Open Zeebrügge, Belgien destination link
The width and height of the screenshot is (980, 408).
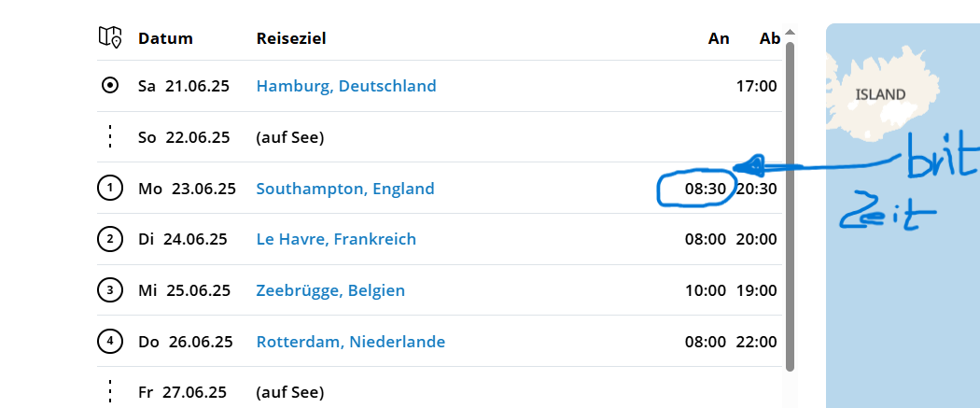click(330, 290)
